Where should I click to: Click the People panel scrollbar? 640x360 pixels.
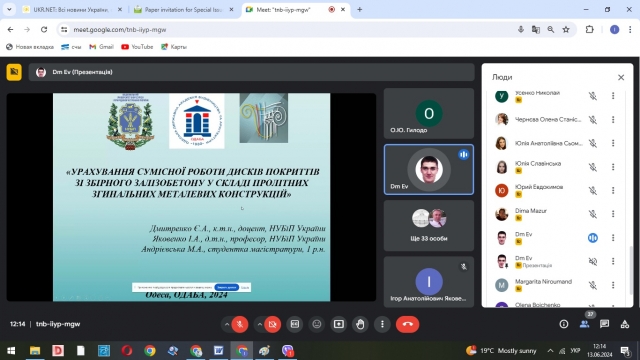pos(631,269)
